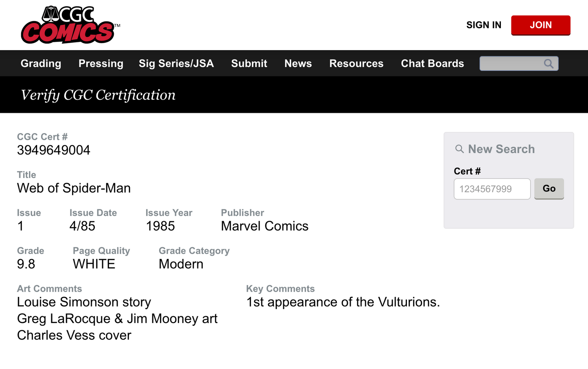Click the cert number 3949649004
The width and height of the screenshot is (588, 369).
(54, 150)
